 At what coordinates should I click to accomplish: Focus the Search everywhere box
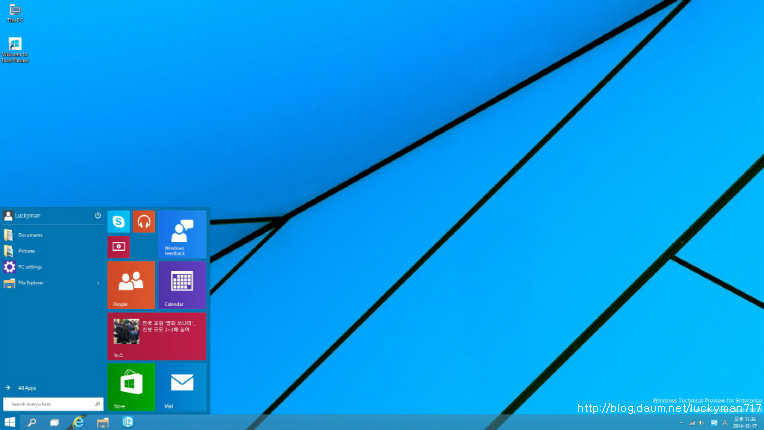coord(53,404)
